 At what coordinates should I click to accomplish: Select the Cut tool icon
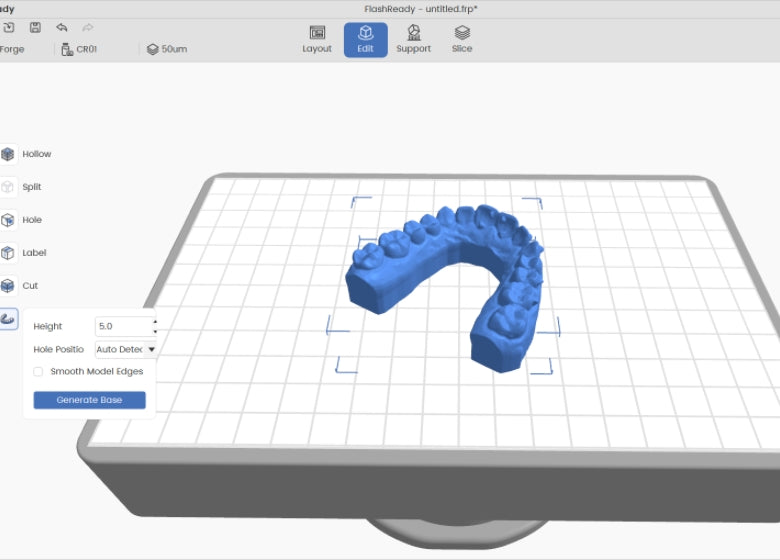coord(8,286)
